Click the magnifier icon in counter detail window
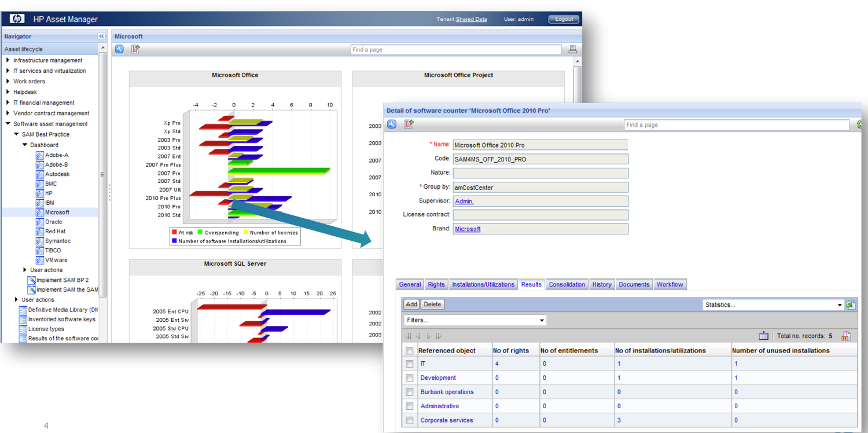Screen dimensions: 868x433 coord(392,124)
